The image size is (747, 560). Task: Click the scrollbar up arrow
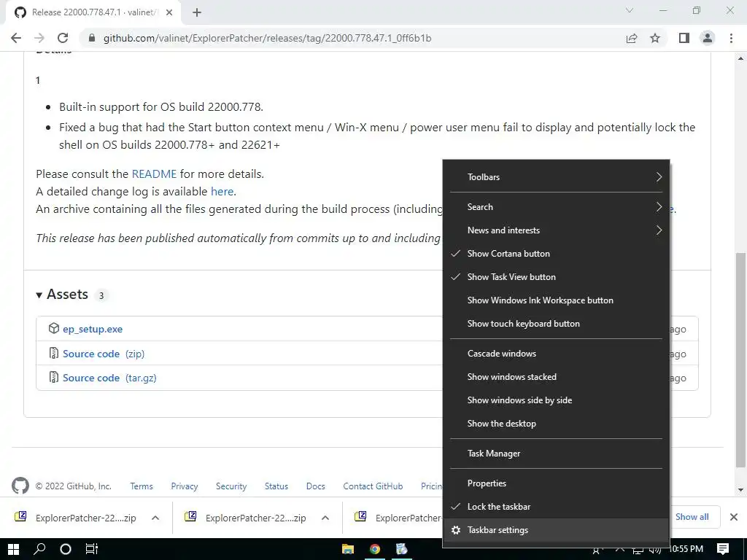coord(740,58)
